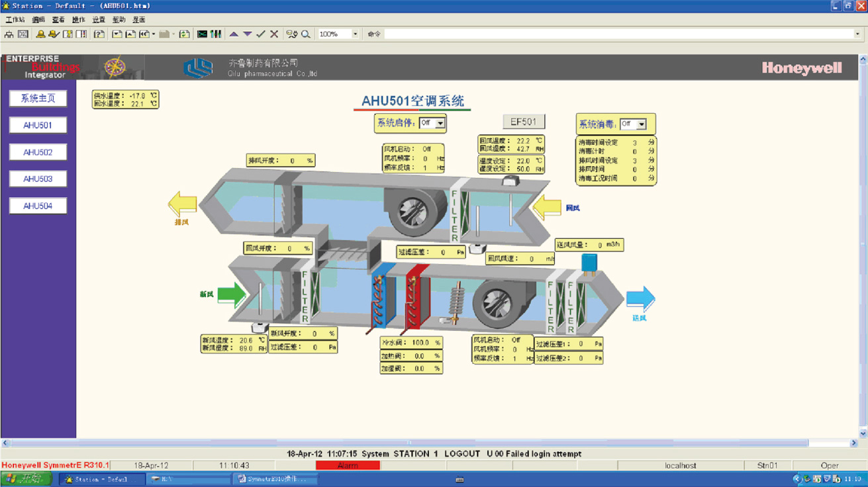The height and width of the screenshot is (487, 868).
Task: Click the Trend display toolbar icon
Action: pos(202,34)
